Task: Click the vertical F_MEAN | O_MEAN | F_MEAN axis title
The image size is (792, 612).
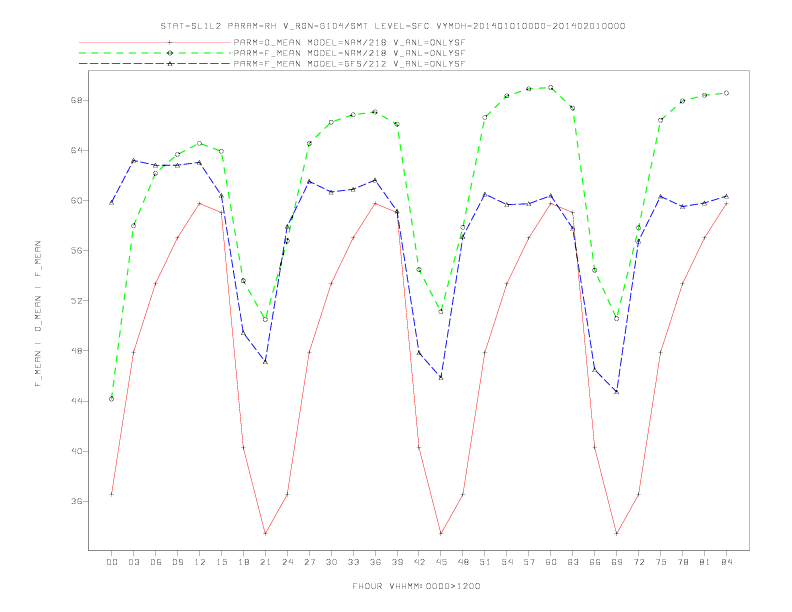Action: (x=38, y=314)
